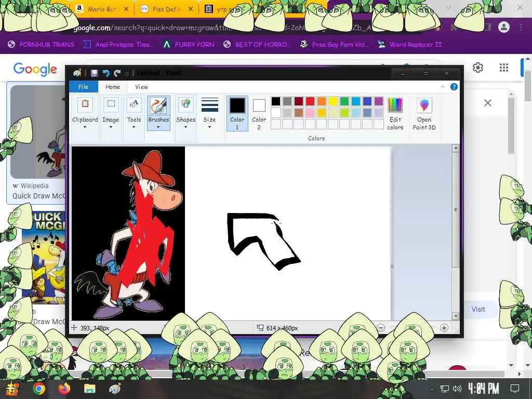Click the Paint vertical scrollbar down arrow

pos(456,316)
